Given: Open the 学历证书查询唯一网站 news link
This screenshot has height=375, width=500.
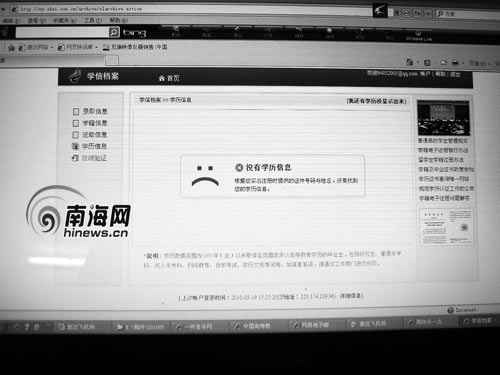Looking at the screenshot, I should click(444, 179).
